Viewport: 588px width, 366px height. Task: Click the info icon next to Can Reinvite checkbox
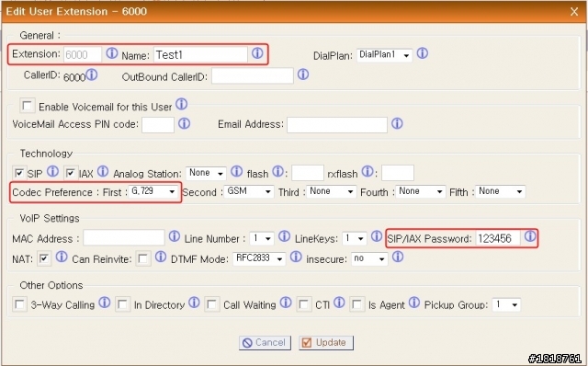click(x=161, y=257)
